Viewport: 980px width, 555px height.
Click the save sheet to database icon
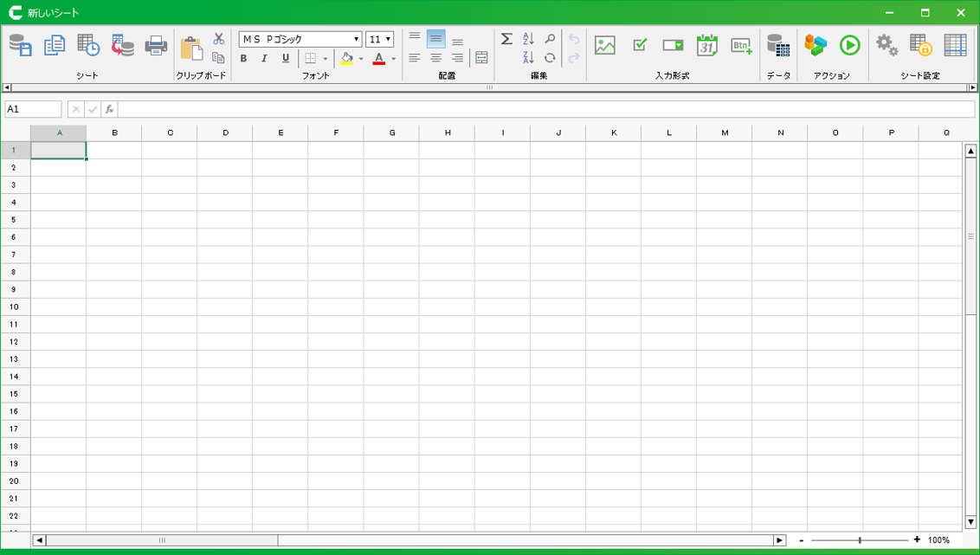tap(20, 45)
